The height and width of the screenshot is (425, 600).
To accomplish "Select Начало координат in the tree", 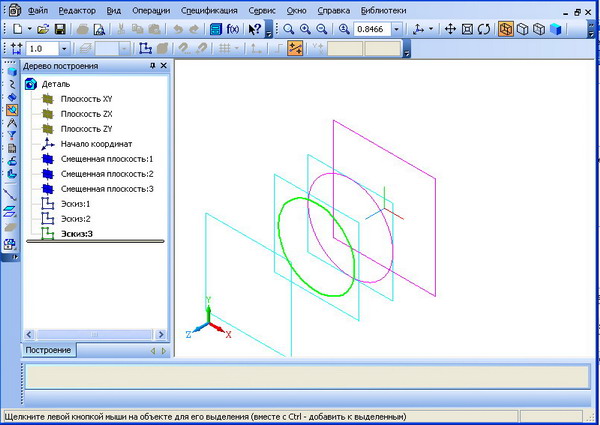I will (x=96, y=144).
